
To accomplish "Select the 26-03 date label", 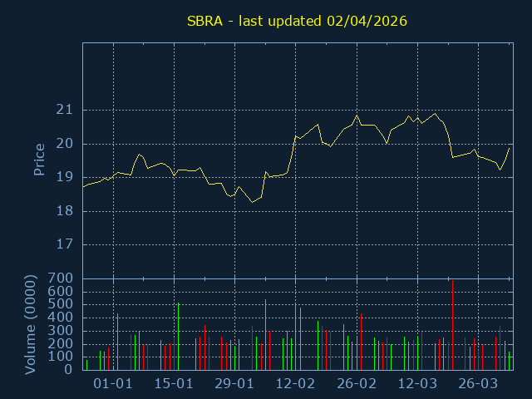I will pos(478,384).
